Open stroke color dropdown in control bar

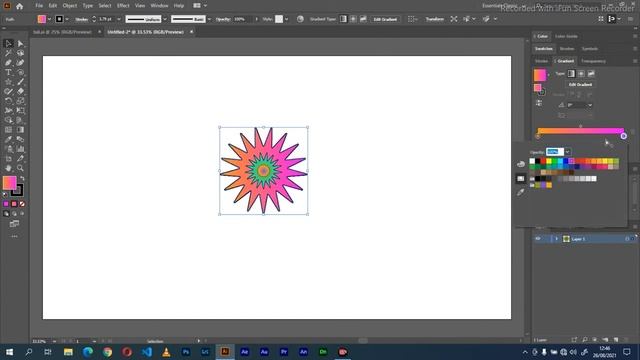pyautogui.click(x=67, y=19)
